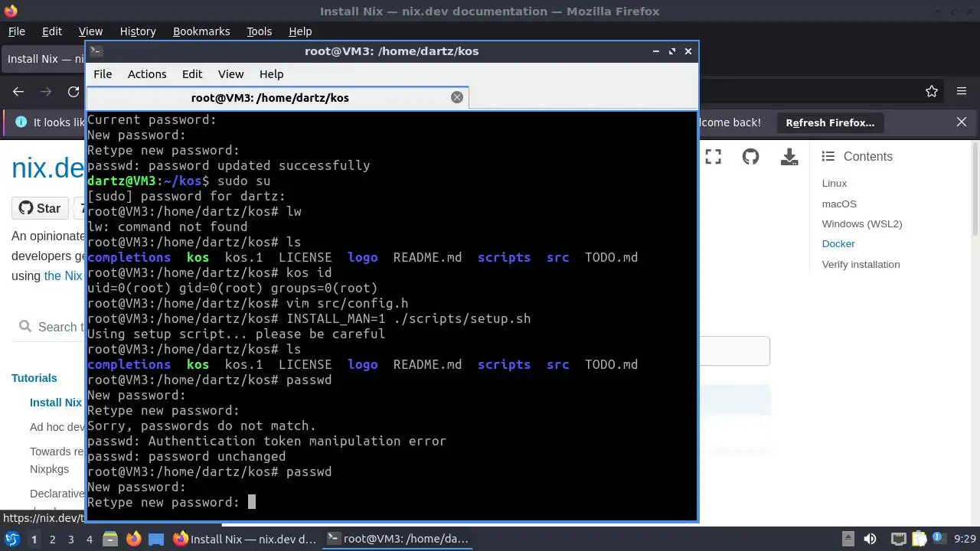Click the Contents list icon
Viewport: 980px width, 551px height.
[x=828, y=156]
